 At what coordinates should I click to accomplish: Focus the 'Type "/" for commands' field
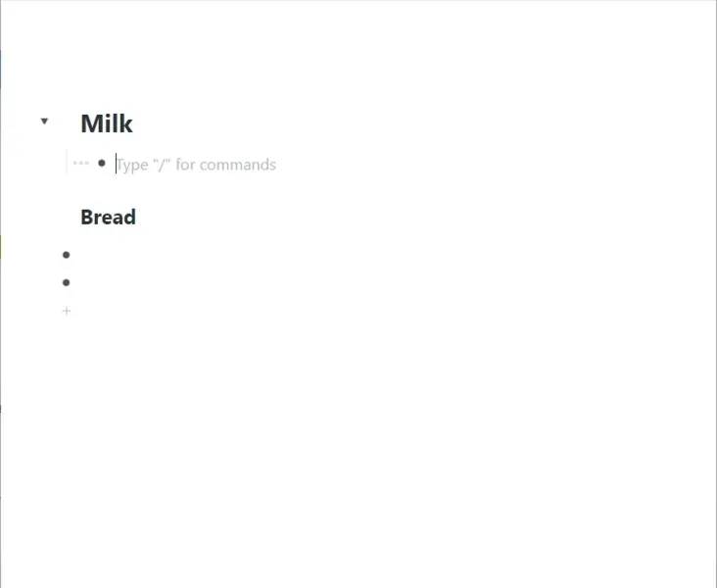click(x=196, y=165)
